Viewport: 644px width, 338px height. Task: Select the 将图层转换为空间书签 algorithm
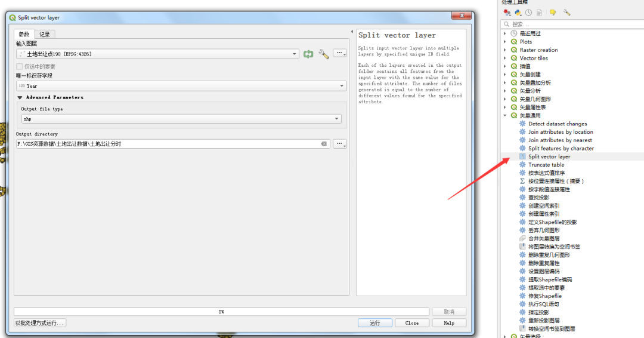point(554,247)
